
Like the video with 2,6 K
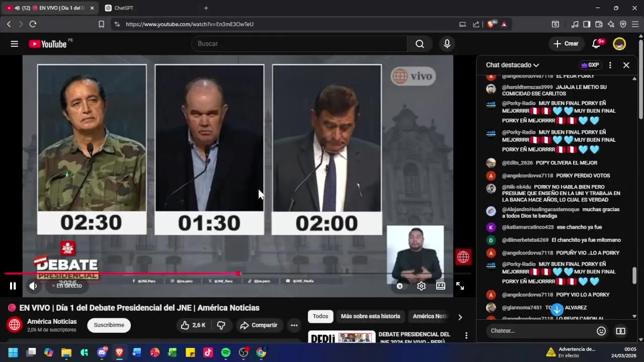[193, 325]
